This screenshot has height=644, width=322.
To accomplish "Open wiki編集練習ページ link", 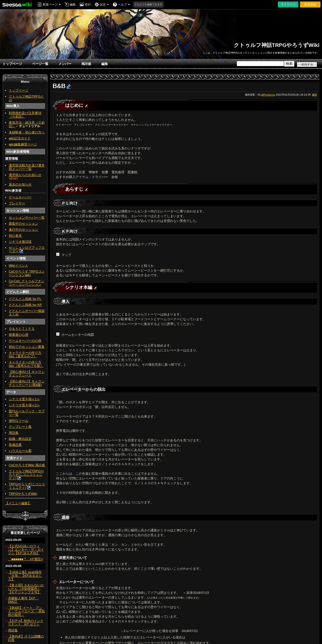I will click(x=23, y=144).
